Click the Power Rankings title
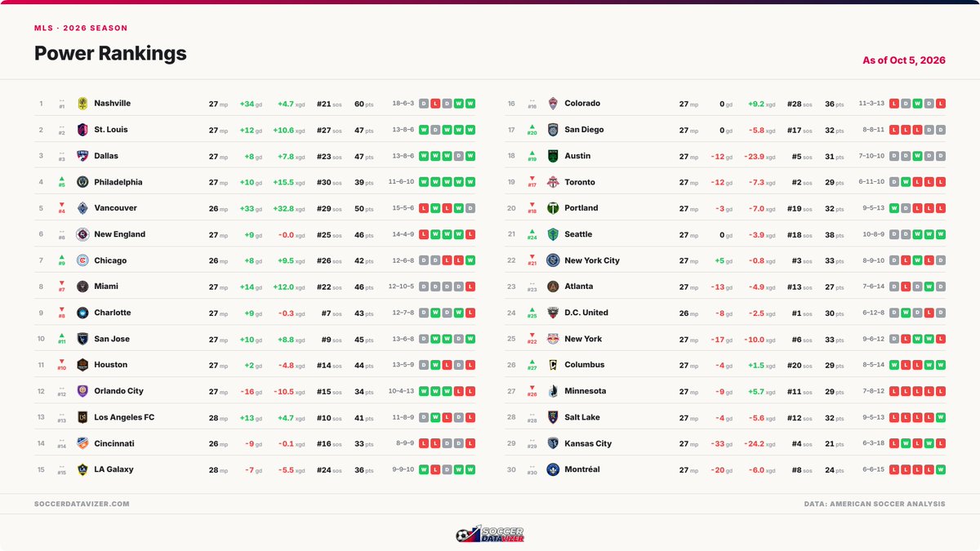Image resolution: width=980 pixels, height=551 pixels. (x=110, y=53)
